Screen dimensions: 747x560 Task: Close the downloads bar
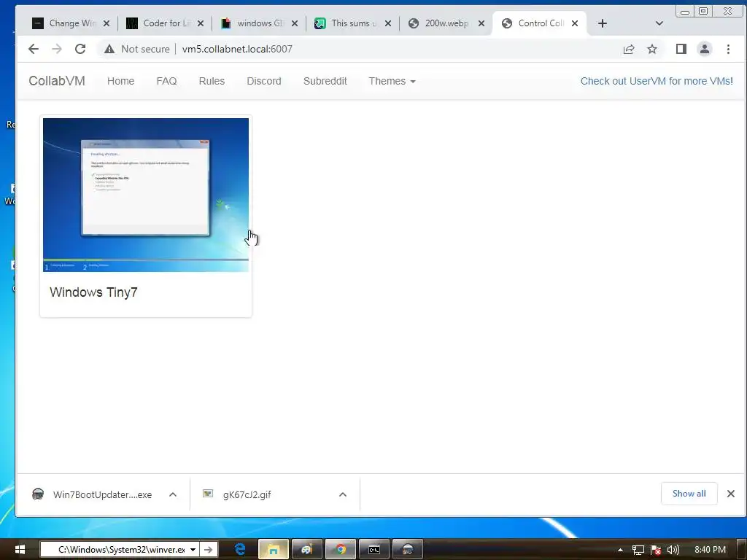[x=731, y=494]
